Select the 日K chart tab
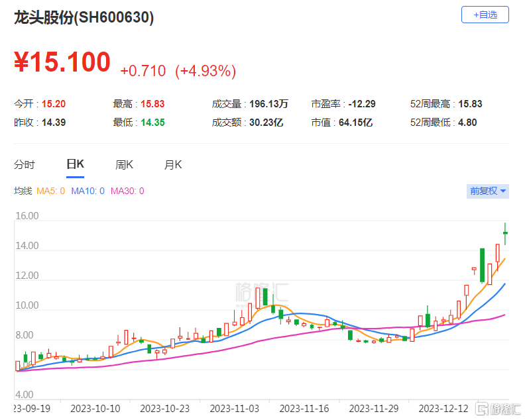 tap(76, 164)
